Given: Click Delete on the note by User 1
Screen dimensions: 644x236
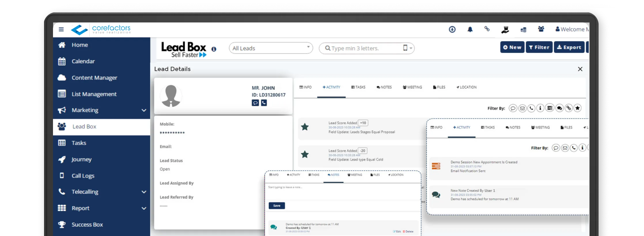Looking at the screenshot, I should [x=408, y=231].
